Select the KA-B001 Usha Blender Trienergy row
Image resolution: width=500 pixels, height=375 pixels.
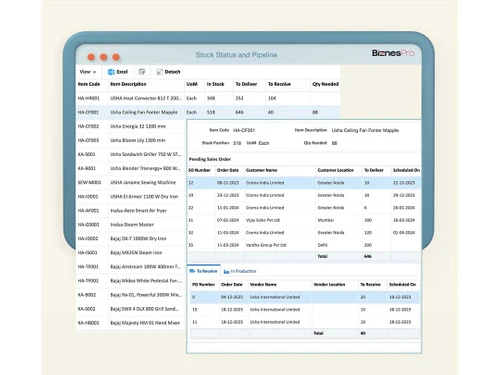(x=131, y=168)
